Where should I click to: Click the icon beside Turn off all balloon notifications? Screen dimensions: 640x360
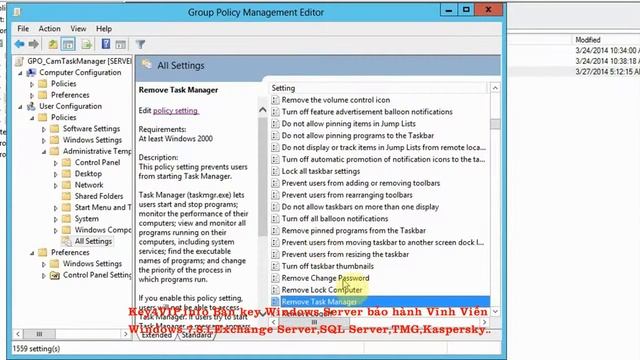[276, 218]
